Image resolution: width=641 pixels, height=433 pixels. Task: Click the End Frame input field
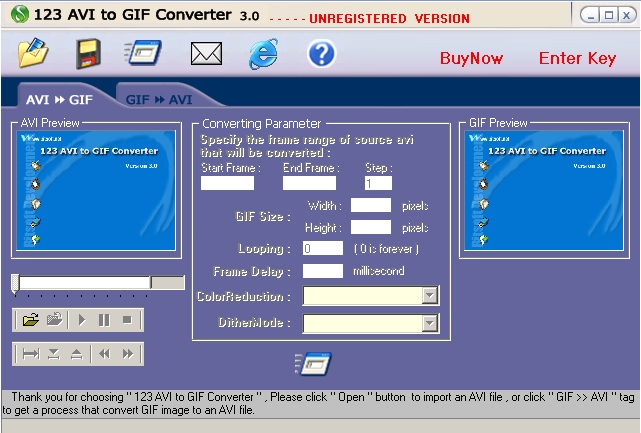tap(309, 183)
